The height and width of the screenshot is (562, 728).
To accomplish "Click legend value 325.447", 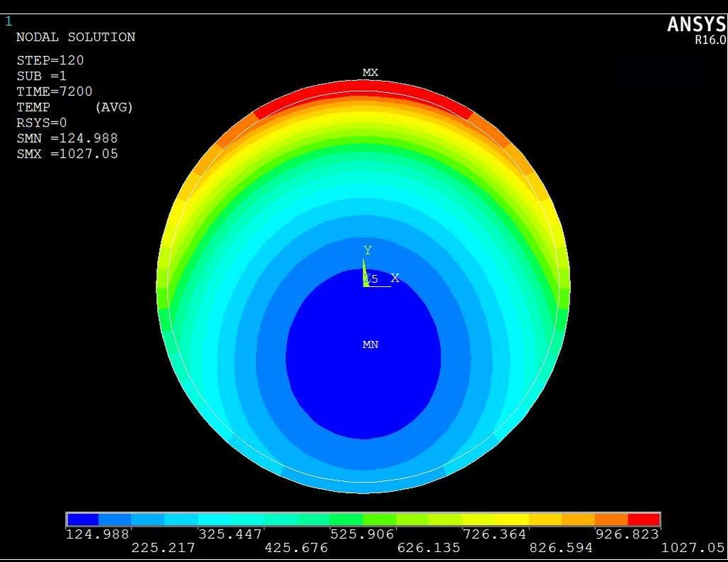I will (230, 534).
